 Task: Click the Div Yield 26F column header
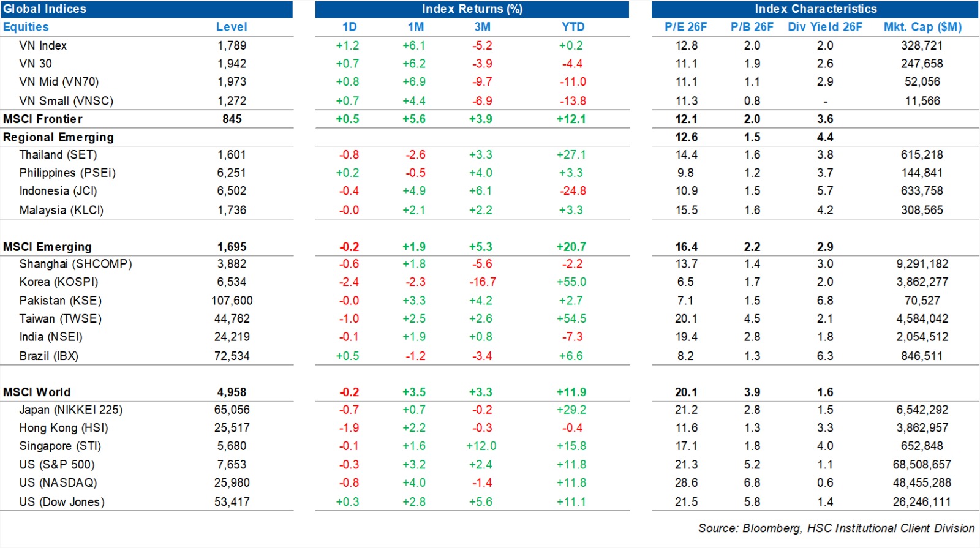(x=824, y=27)
